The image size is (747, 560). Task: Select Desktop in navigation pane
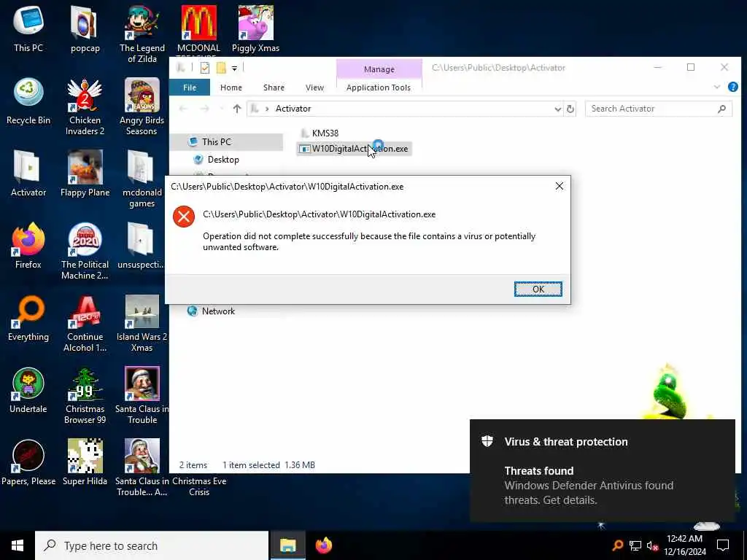tap(223, 160)
